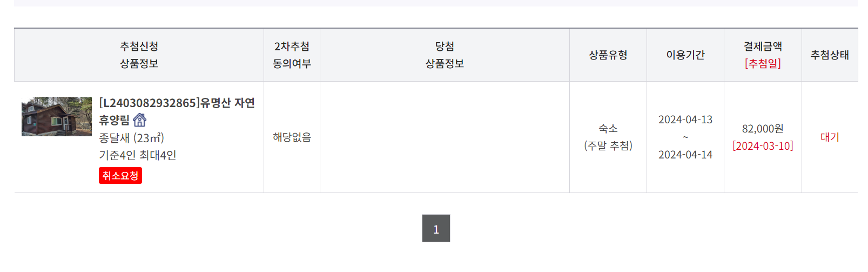The width and height of the screenshot is (868, 272).
Task: Click the 대기 status text
Action: point(830,137)
